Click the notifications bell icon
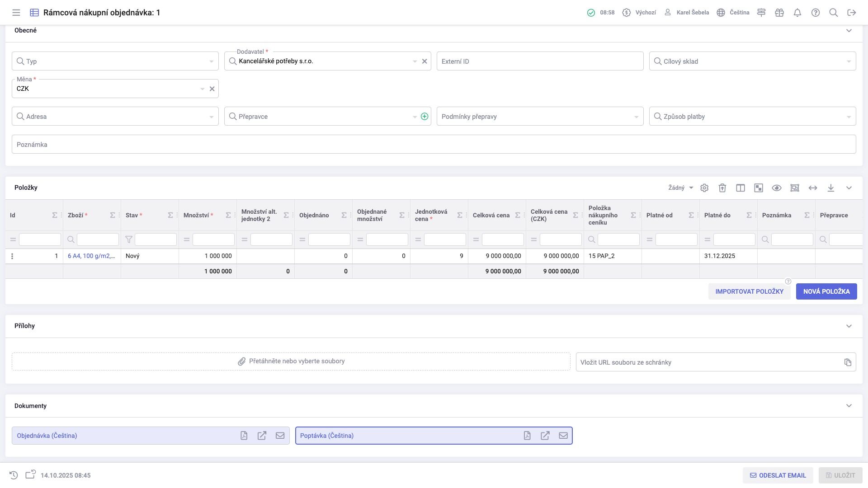 click(x=797, y=13)
